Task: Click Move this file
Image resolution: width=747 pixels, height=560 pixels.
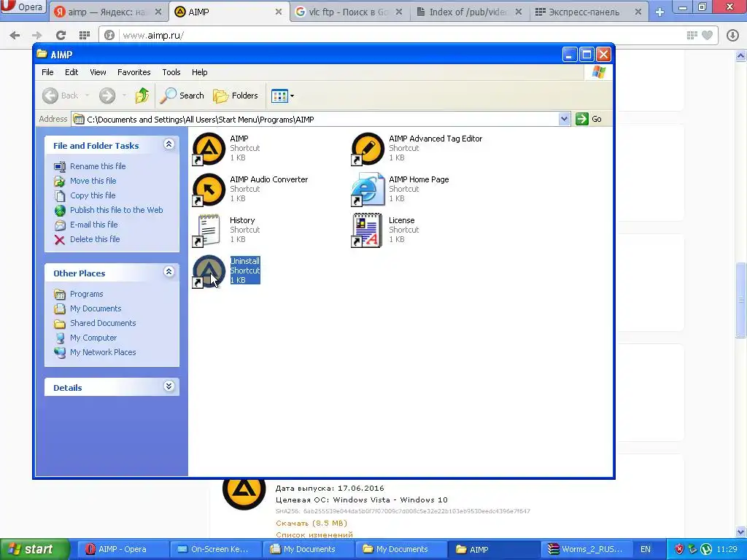Action: coord(93,181)
